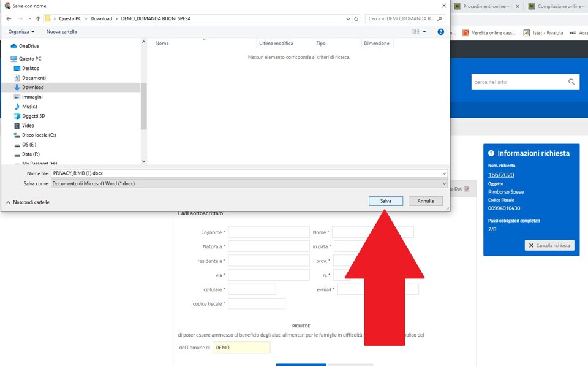
Task: Open the dialog help icon
Action: [x=440, y=31]
